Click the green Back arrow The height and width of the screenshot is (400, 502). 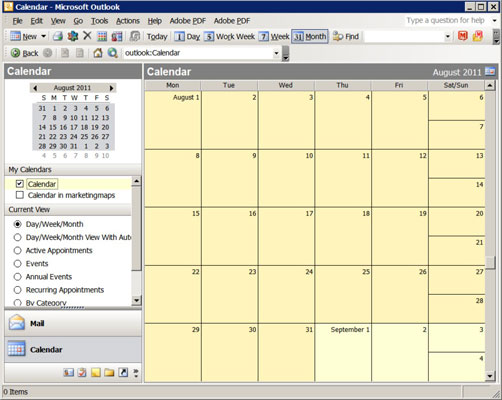point(25,53)
